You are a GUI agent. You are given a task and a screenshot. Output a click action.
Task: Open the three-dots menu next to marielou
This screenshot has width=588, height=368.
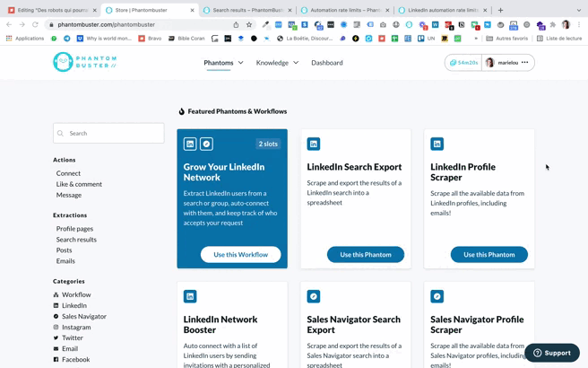tap(524, 62)
